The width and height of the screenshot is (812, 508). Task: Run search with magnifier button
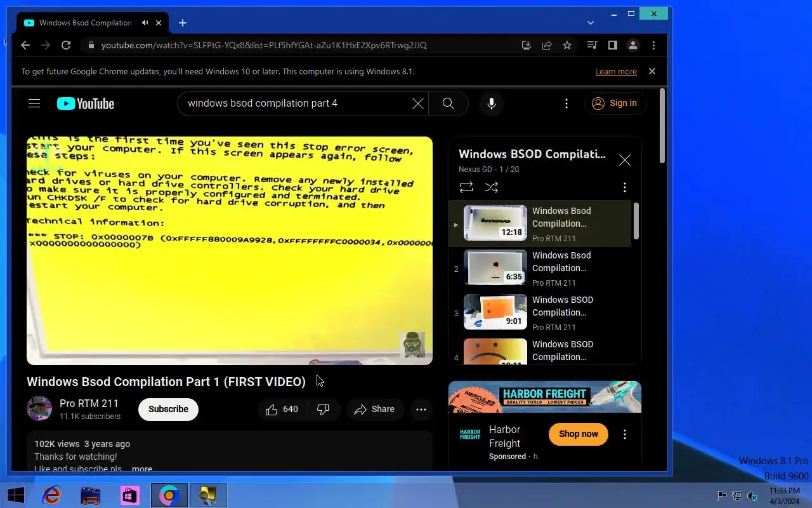click(x=448, y=104)
